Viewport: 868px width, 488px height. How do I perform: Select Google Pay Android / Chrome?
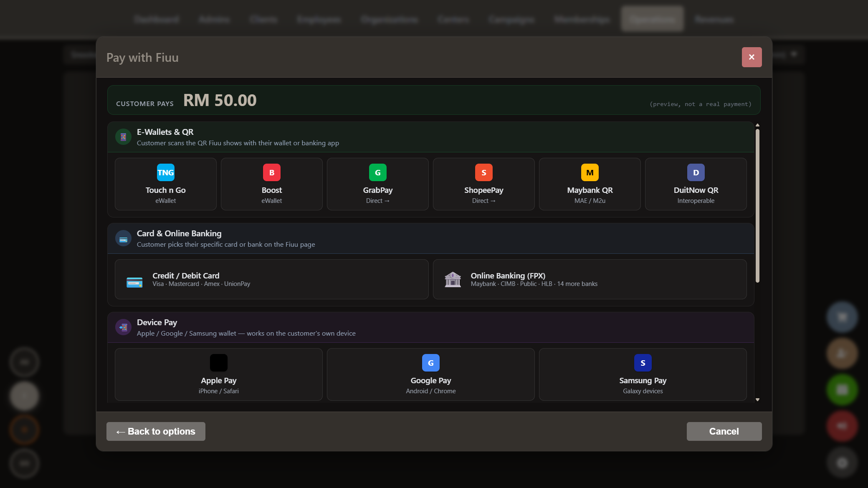point(431,374)
